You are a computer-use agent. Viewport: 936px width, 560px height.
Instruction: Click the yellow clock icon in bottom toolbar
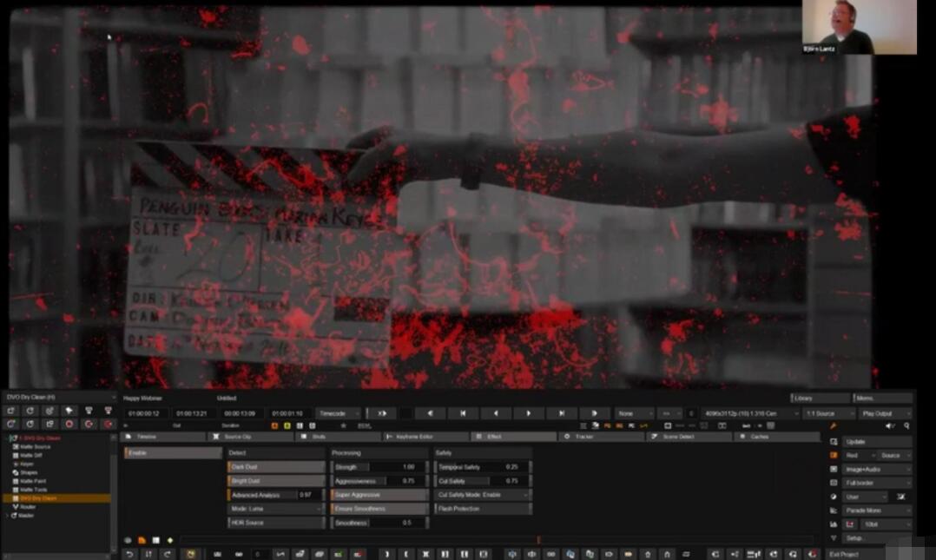pos(191,554)
